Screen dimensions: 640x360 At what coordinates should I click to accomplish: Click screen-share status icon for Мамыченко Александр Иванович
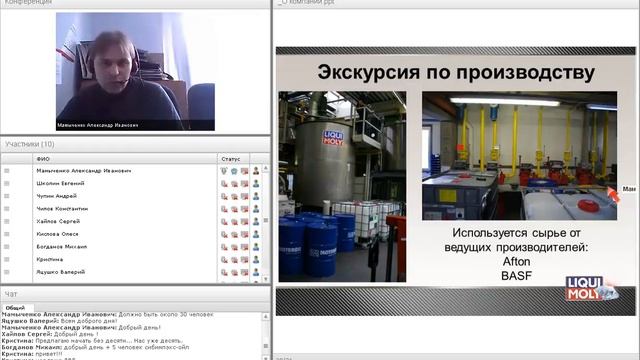244,171
